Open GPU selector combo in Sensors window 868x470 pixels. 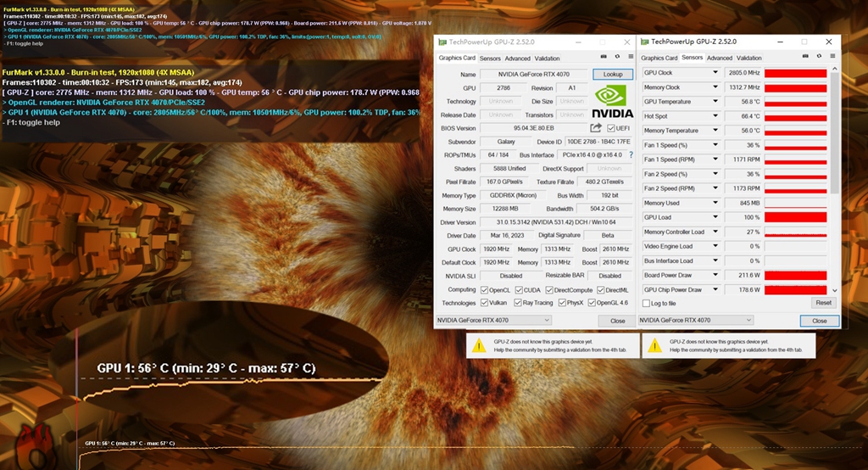[x=696, y=321]
